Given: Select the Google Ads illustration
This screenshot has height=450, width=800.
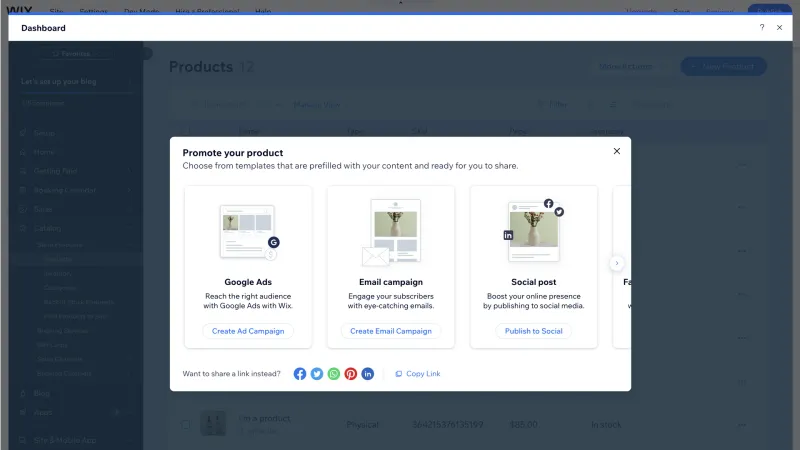Looking at the screenshot, I should point(248,232).
